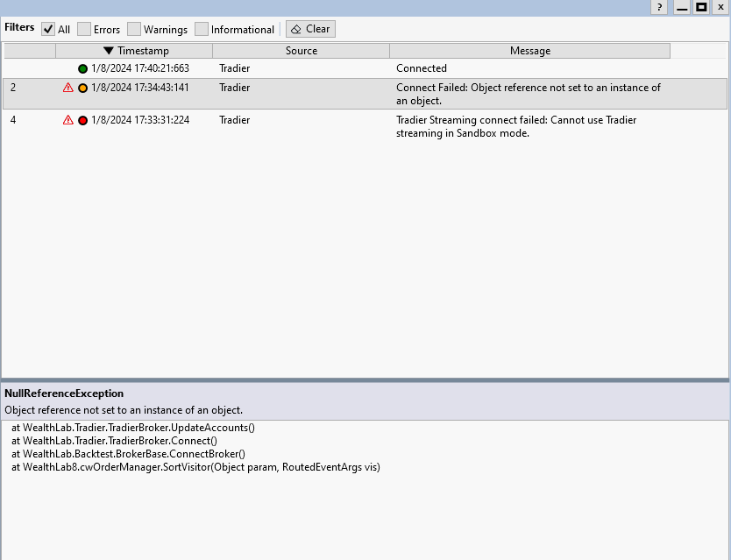The image size is (731, 560).
Task: Sort by the Message column header
Action: tap(529, 51)
